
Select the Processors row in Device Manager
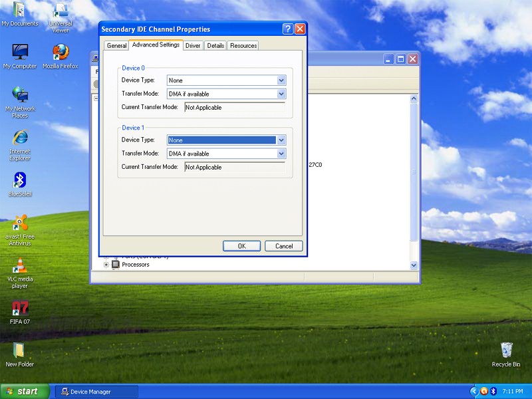click(x=136, y=265)
